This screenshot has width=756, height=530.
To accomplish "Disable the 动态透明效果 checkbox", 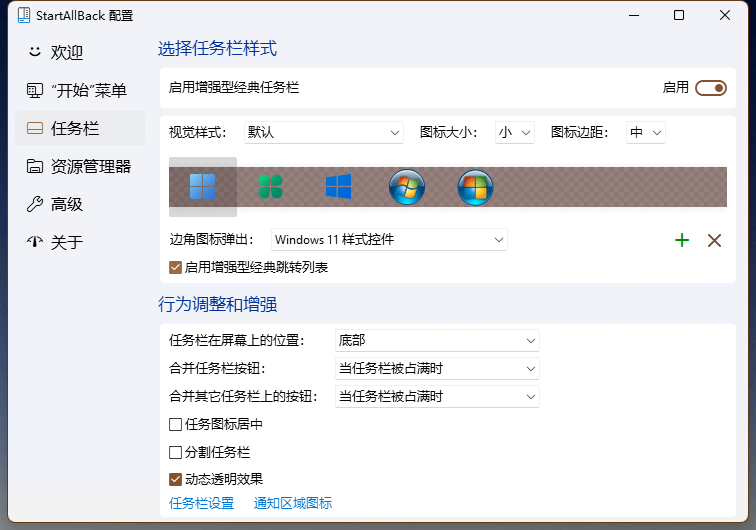I will pyautogui.click(x=176, y=479).
